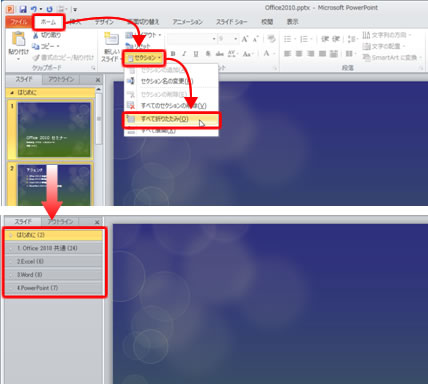Viewport: 428px width, 384px height.
Task: Open the スライド ショー tab
Action: 232,22
